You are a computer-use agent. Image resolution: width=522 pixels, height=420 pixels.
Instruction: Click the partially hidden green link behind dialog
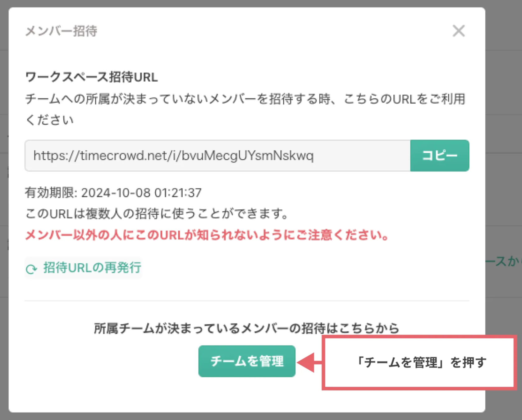[x=503, y=261]
